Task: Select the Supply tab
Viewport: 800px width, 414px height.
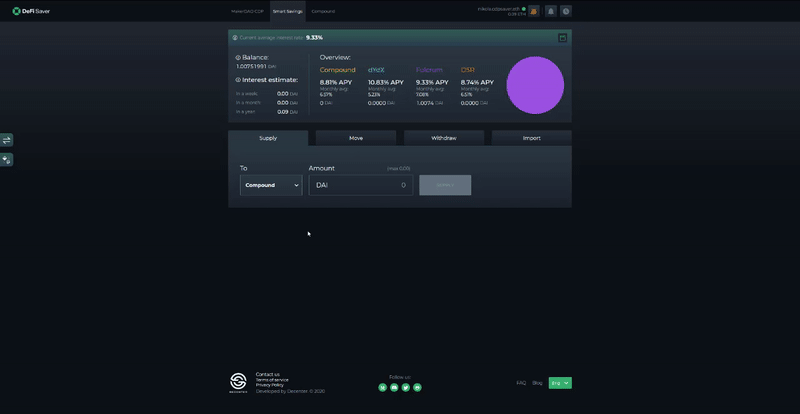Action: tap(268, 138)
